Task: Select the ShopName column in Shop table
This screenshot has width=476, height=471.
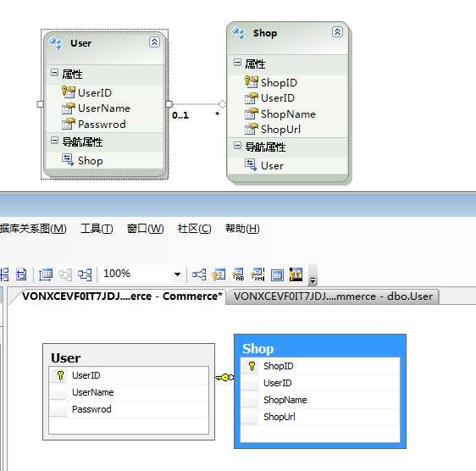Action: pos(285,400)
